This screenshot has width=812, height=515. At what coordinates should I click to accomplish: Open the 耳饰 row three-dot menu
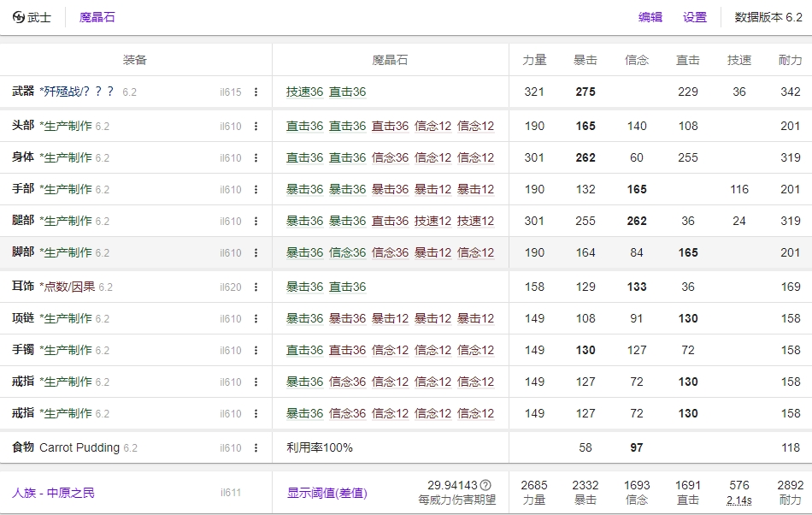(x=256, y=287)
